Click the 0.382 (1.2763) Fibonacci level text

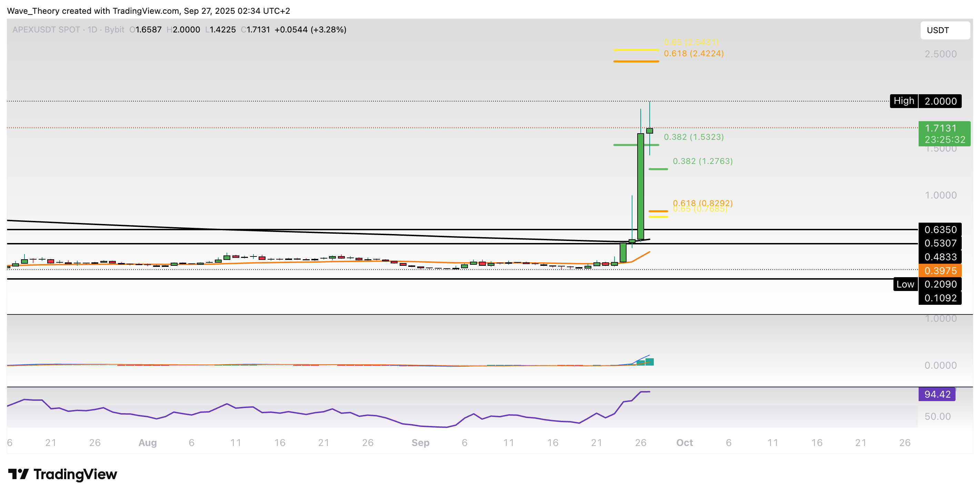[x=702, y=161]
